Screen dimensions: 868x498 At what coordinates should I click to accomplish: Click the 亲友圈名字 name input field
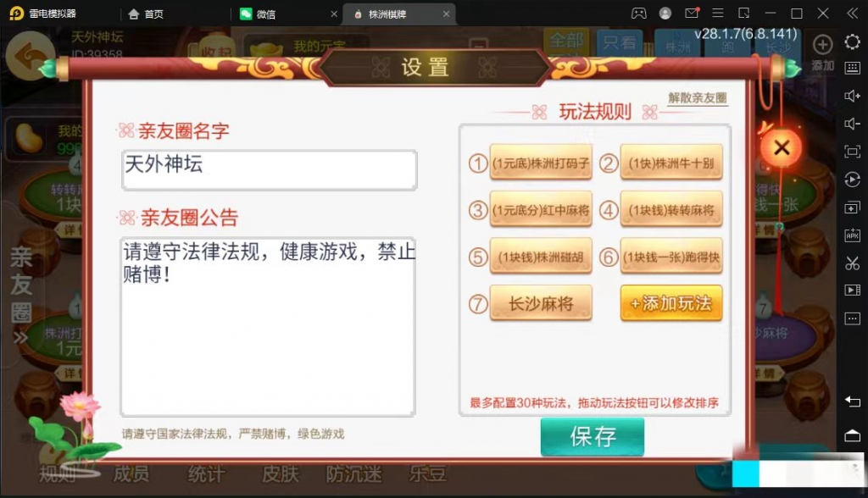click(269, 170)
